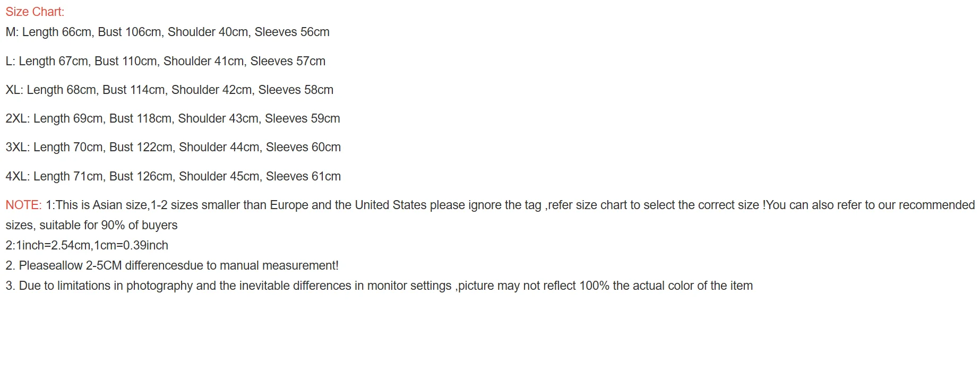The height and width of the screenshot is (388, 980).
Task: Click the "Sleeves 61cm" text
Action: [x=303, y=176]
